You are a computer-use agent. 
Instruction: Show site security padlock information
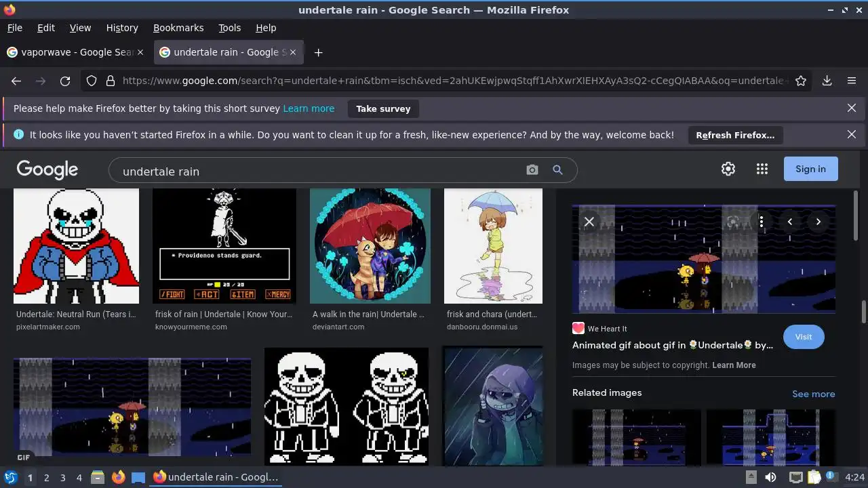(x=111, y=81)
